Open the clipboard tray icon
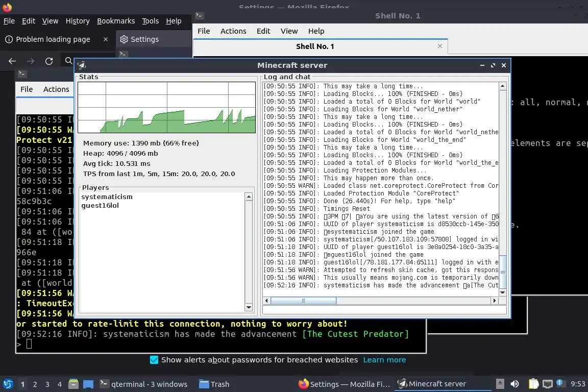The image size is (588, 392). (533, 384)
